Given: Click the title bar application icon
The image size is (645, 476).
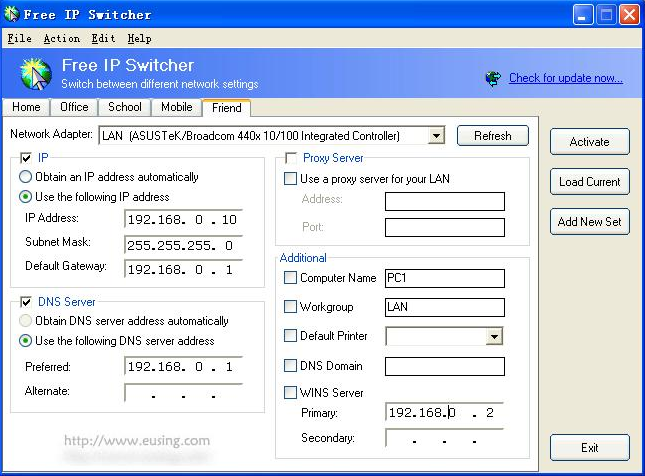Looking at the screenshot, I should pos(12,14).
